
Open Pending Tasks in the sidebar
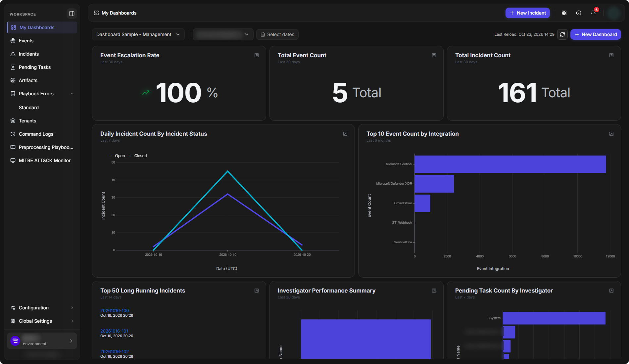point(42,67)
